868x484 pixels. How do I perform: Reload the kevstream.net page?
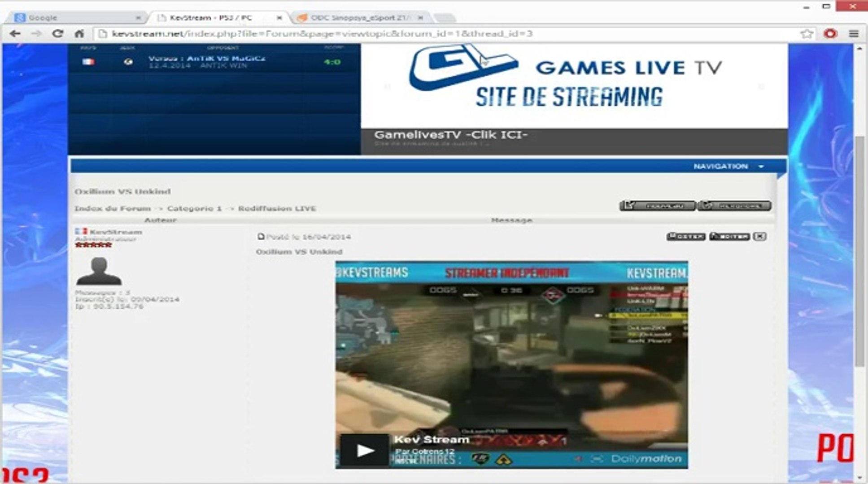pos(57,34)
